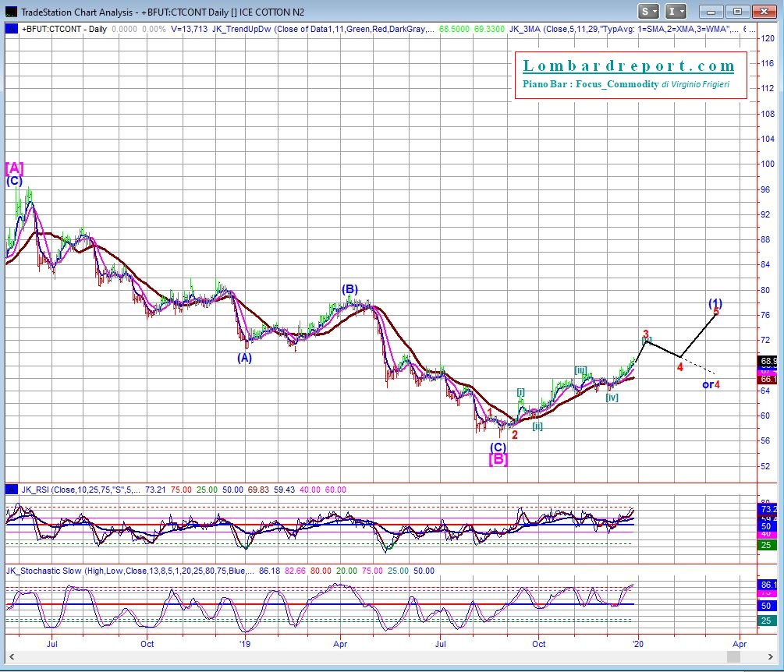The width and height of the screenshot is (784, 672).
Task: Click the 68.5000 green value
Action: point(454,29)
